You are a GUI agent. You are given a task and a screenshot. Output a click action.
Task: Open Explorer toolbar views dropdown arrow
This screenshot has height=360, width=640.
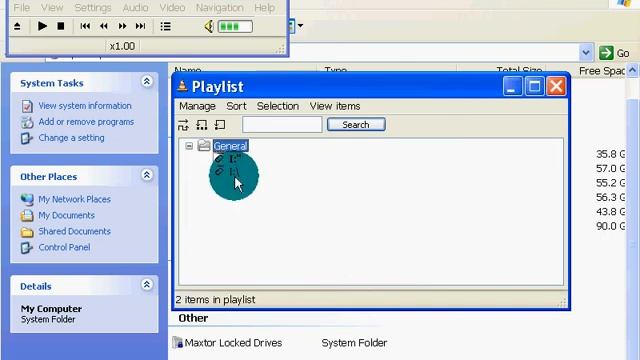[x=300, y=26]
